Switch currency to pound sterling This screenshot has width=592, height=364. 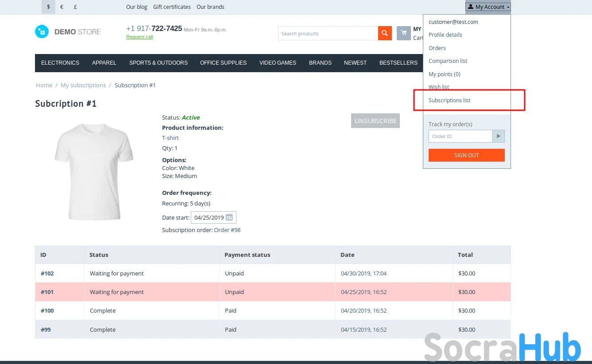click(75, 7)
